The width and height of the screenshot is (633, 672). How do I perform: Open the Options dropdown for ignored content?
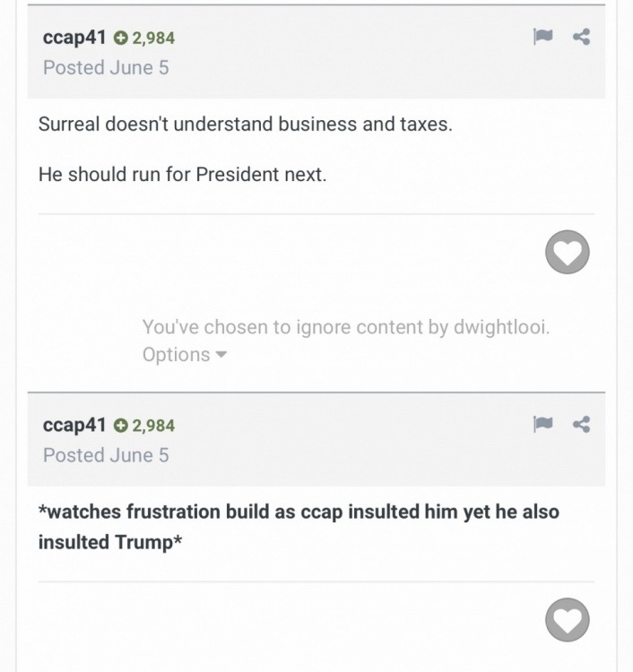tap(177, 355)
